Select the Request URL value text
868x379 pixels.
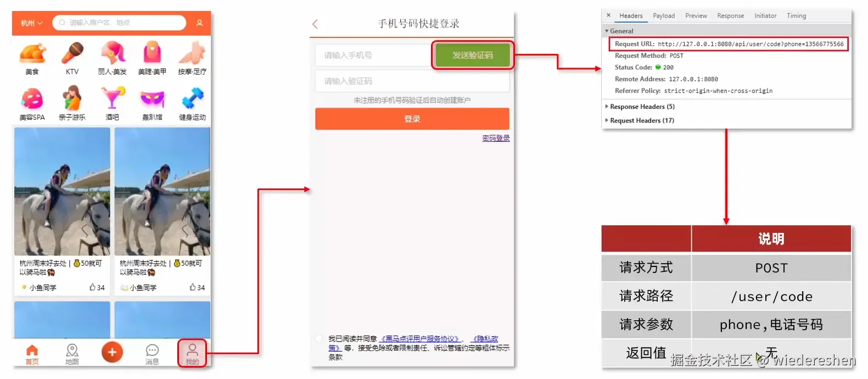pyautogui.click(x=751, y=44)
